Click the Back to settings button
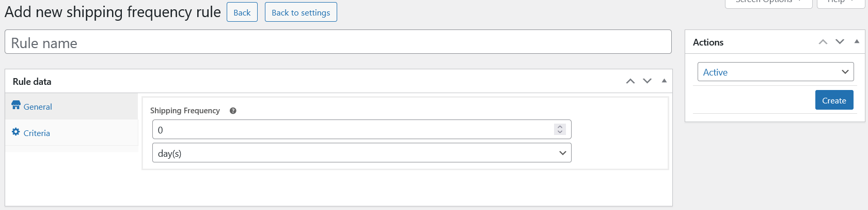This screenshot has width=868, height=210. [301, 12]
